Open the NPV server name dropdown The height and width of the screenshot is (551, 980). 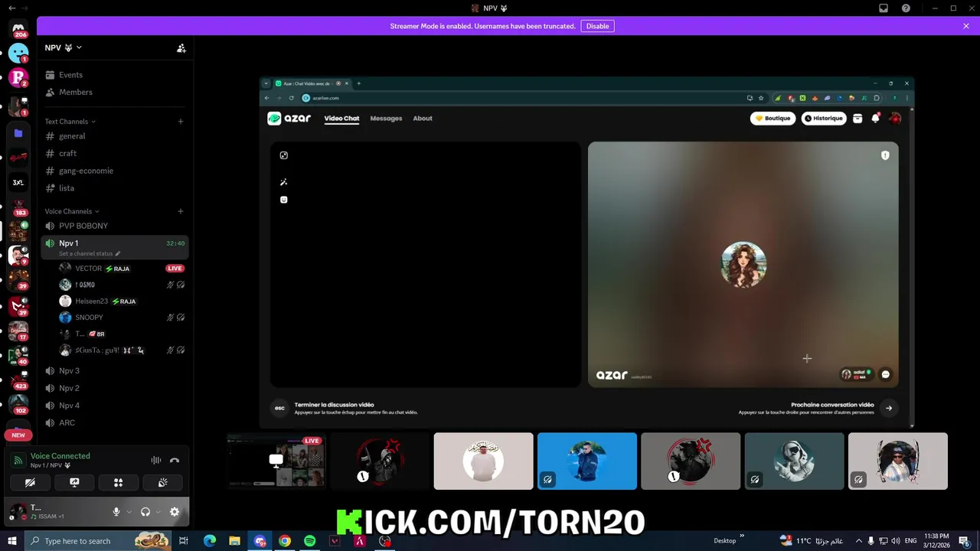coord(64,47)
